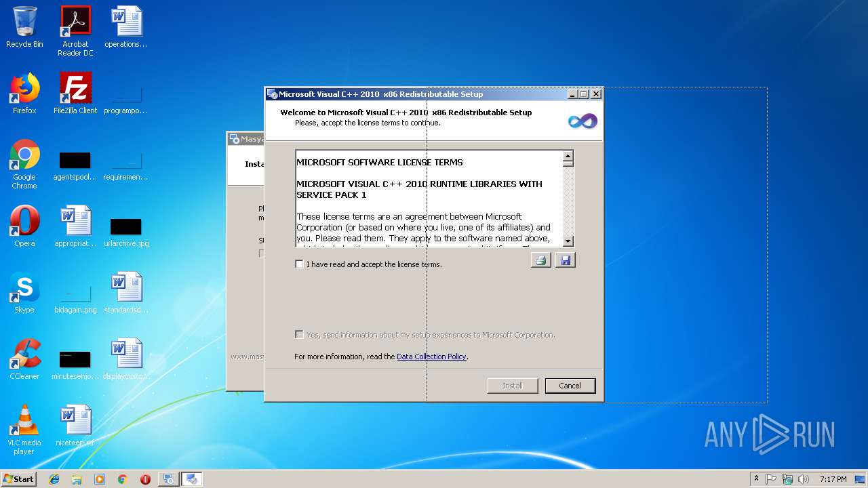Open FileZilla Client shortcut

75,94
